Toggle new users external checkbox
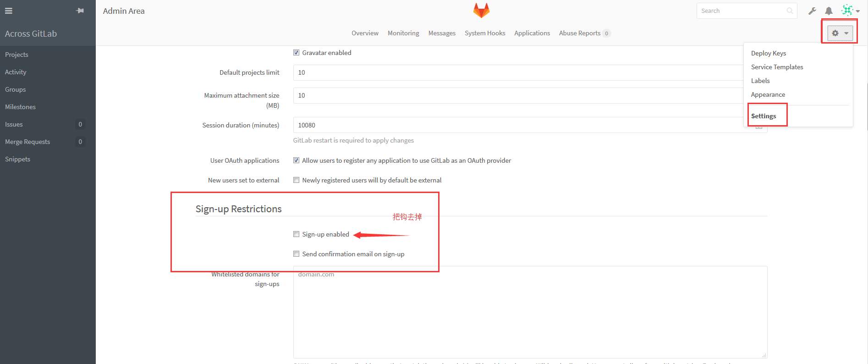 pos(296,180)
